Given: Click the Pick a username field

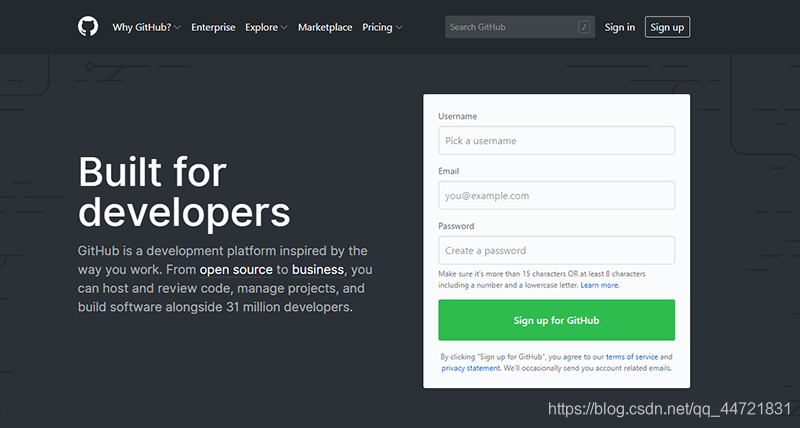Looking at the screenshot, I should point(557,140).
